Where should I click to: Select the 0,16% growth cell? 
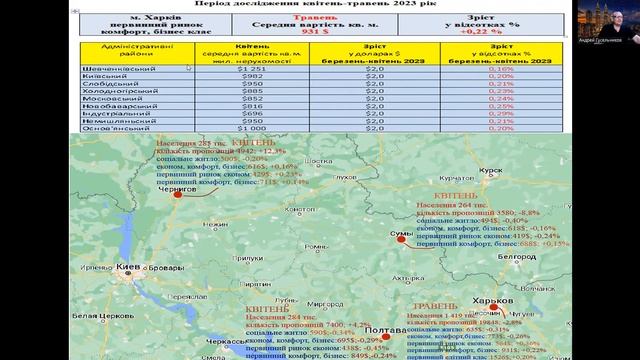click(x=502, y=69)
